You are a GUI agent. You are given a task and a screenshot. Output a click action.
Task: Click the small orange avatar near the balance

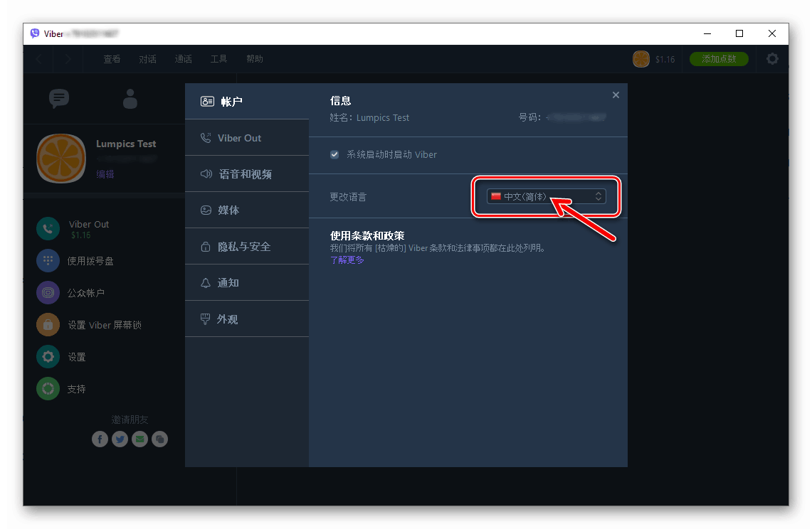pyautogui.click(x=641, y=59)
